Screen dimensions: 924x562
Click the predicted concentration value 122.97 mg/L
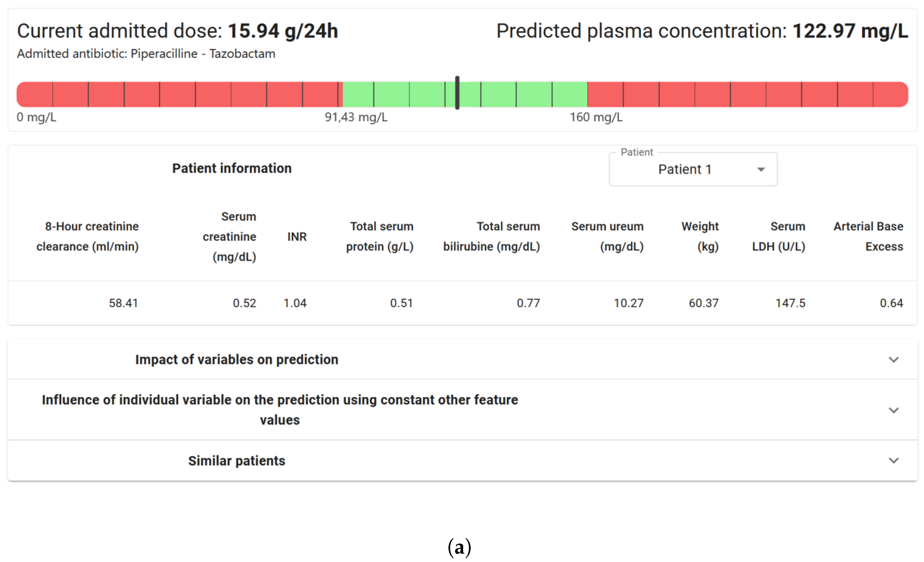[x=850, y=31]
